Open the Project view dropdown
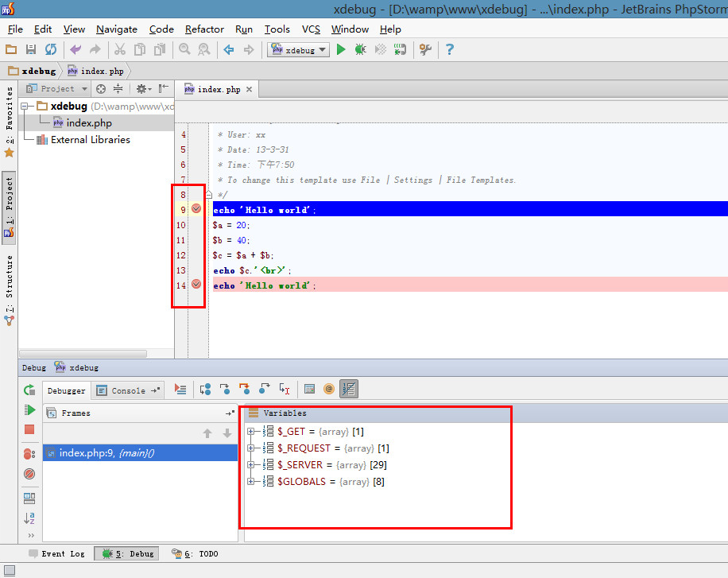728x578 pixels. (x=56, y=89)
